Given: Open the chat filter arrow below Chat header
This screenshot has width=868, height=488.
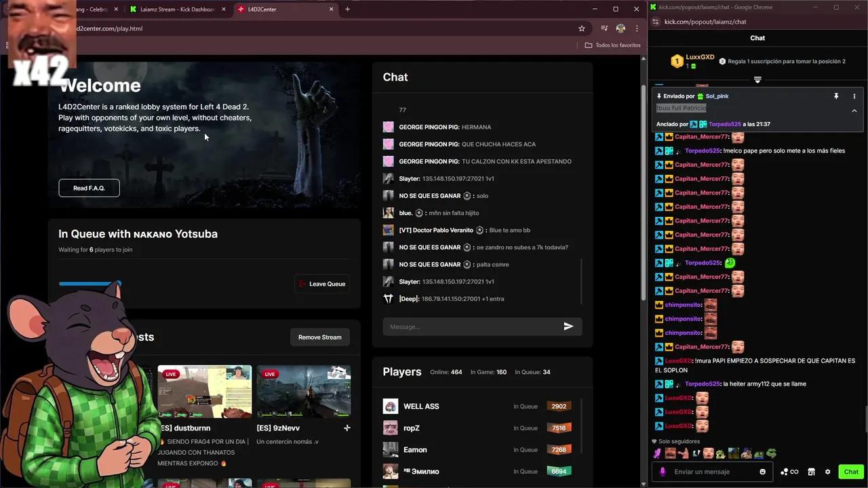Looking at the screenshot, I should tap(757, 79).
